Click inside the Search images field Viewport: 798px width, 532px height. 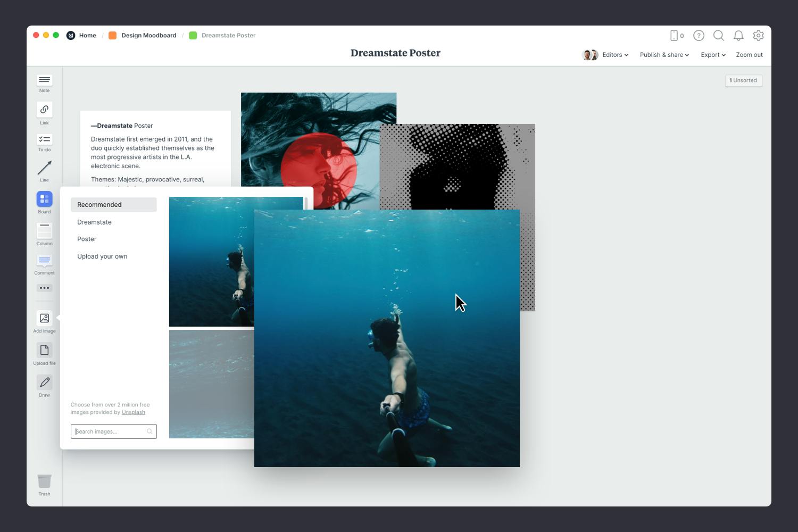click(x=109, y=431)
